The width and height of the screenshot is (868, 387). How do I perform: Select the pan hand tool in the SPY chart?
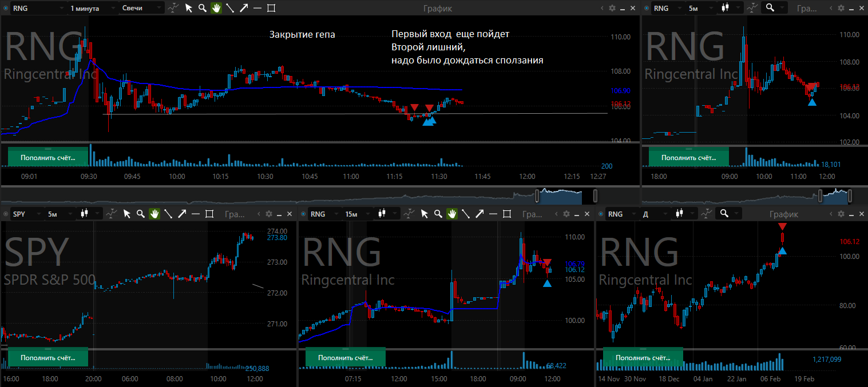click(154, 214)
